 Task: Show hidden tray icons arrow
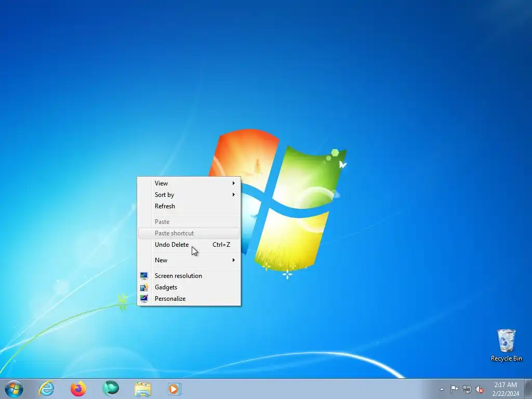(x=442, y=389)
